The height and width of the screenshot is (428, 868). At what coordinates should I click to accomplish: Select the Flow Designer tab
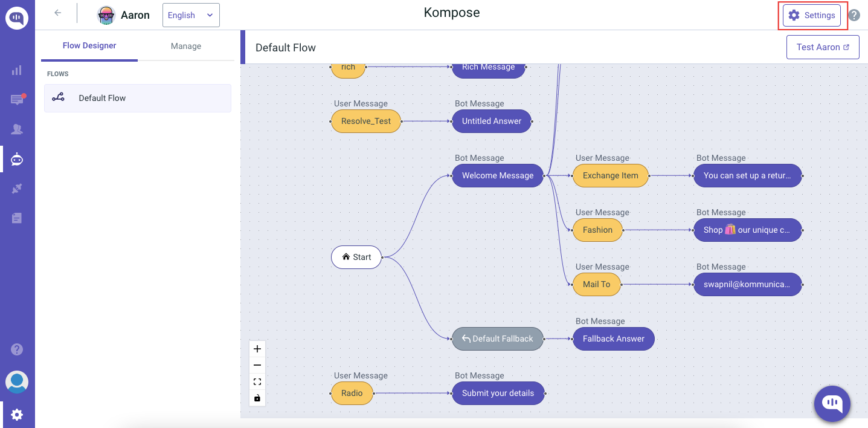coord(89,45)
